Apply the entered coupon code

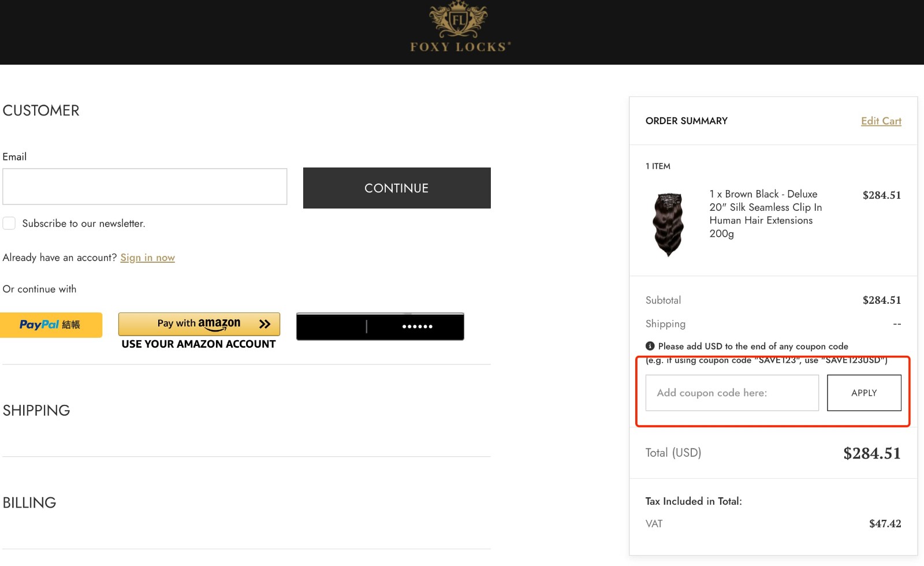coord(864,393)
